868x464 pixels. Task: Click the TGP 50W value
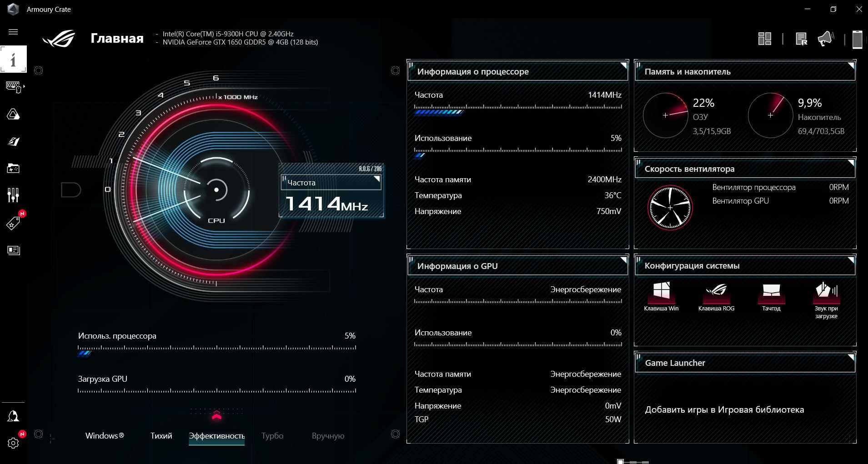tap(613, 419)
